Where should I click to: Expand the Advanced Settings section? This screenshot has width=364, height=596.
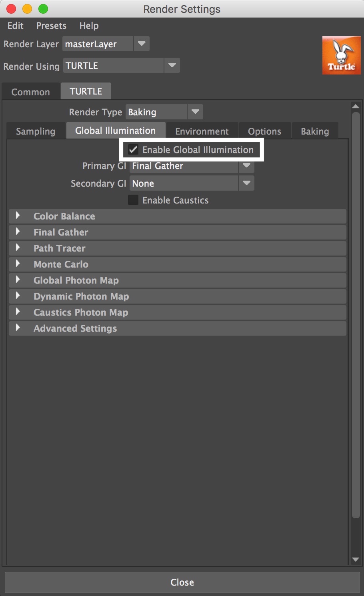point(178,328)
